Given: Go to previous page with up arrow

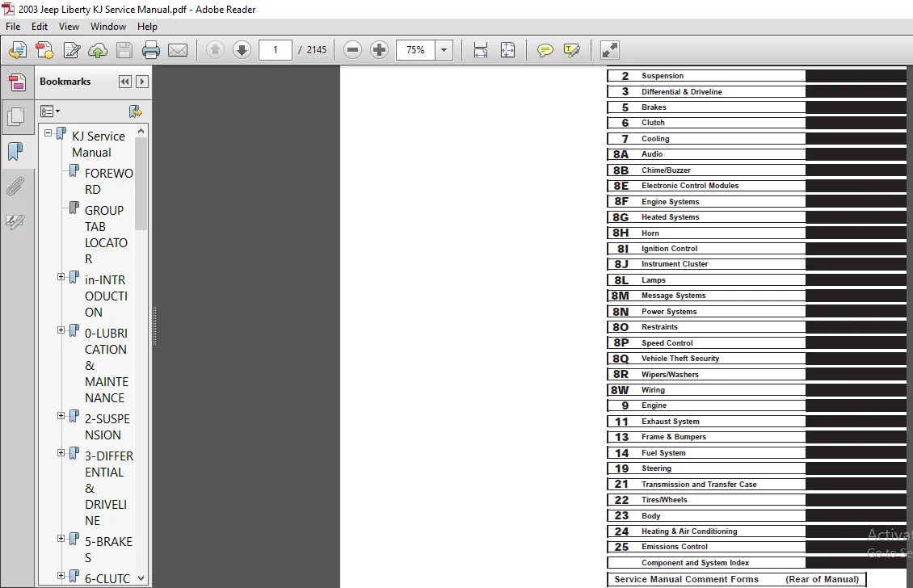Looking at the screenshot, I should [x=215, y=50].
